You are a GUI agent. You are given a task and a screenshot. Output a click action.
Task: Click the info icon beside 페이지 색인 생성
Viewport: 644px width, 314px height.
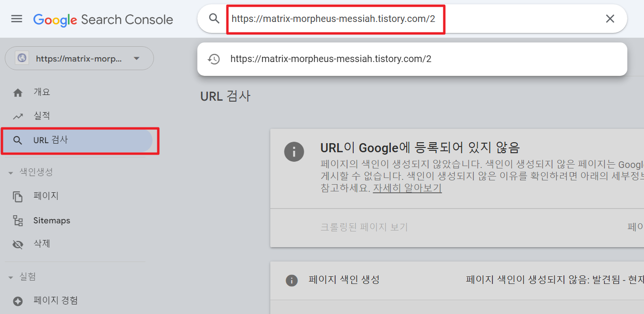(x=292, y=281)
